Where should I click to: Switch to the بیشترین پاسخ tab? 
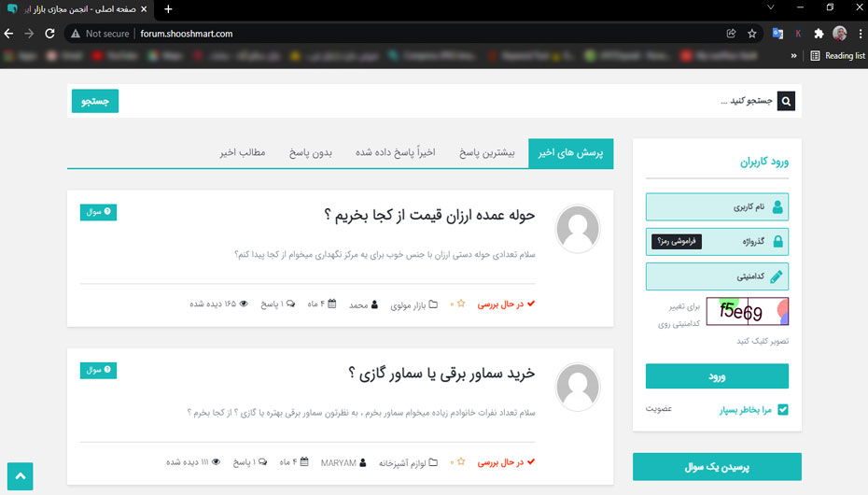(486, 153)
